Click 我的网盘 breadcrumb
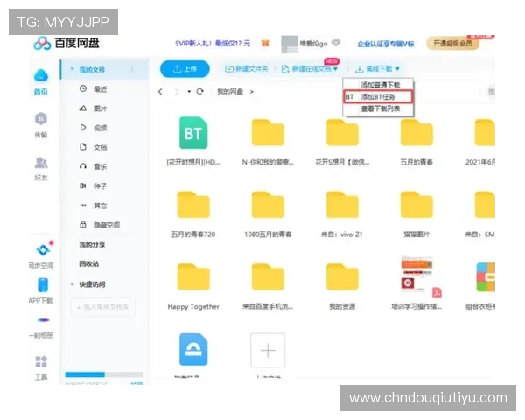The height and width of the screenshot is (420, 525). tap(230, 91)
